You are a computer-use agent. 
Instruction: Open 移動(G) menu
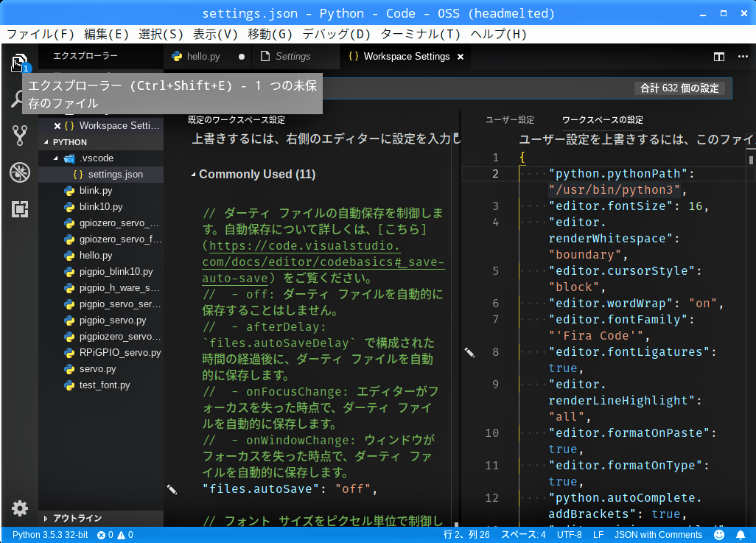270,34
